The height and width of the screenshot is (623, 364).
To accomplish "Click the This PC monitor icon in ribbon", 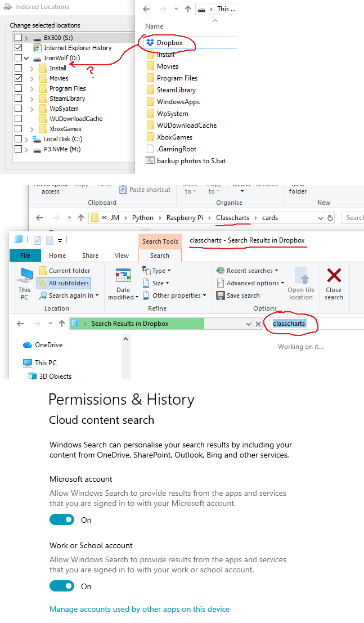I will click(26, 275).
